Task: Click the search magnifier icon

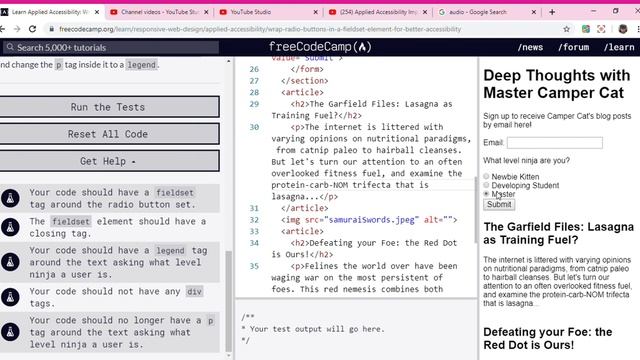Action: click(x=10, y=47)
